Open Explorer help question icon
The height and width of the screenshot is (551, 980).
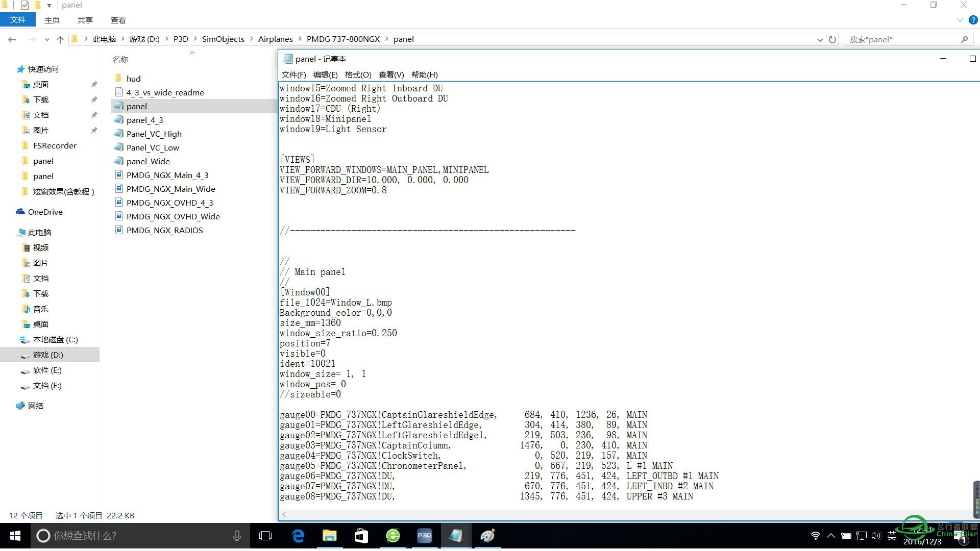973,20
